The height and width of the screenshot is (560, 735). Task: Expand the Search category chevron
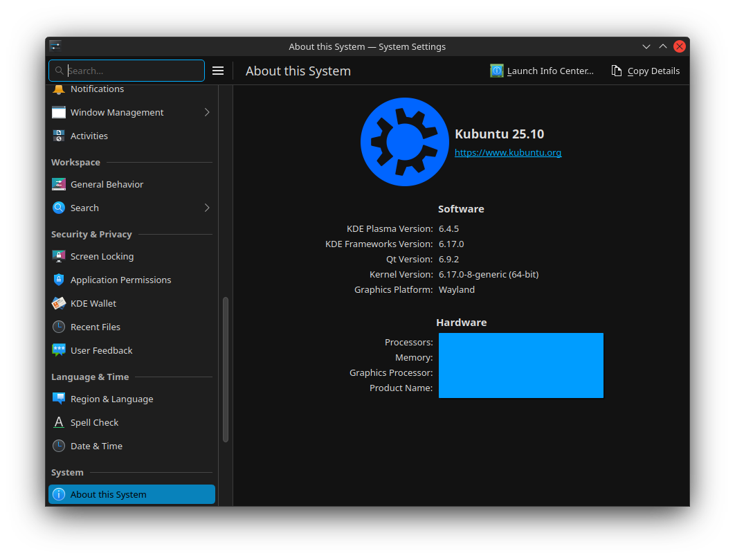coord(207,208)
